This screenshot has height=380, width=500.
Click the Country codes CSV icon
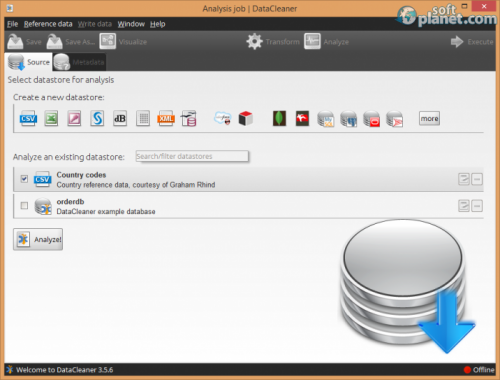point(42,179)
